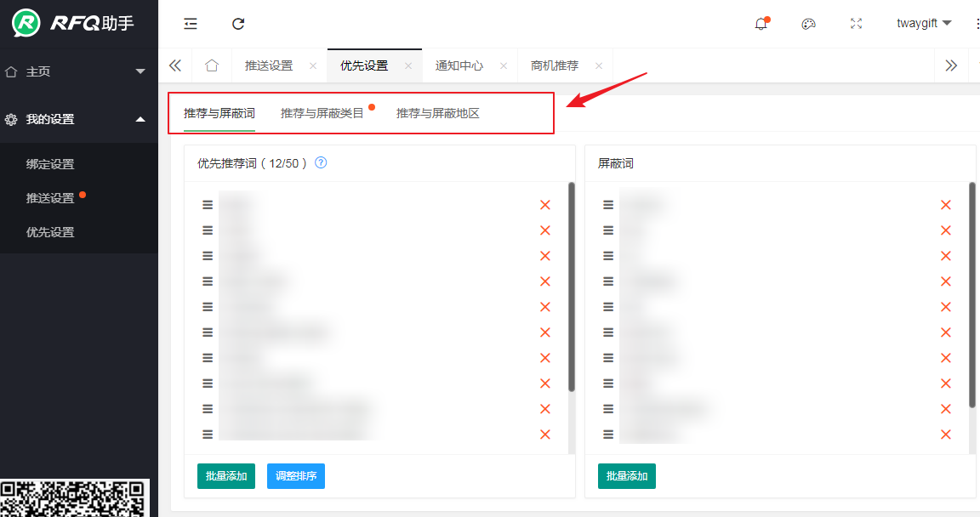Switch to the 通知中心 tab
The image size is (980, 517).
[459, 65]
